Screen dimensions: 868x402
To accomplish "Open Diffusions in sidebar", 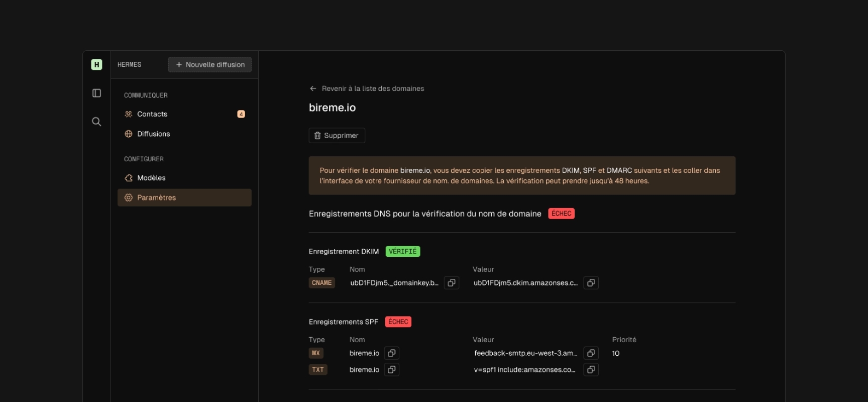I will (x=184, y=134).
